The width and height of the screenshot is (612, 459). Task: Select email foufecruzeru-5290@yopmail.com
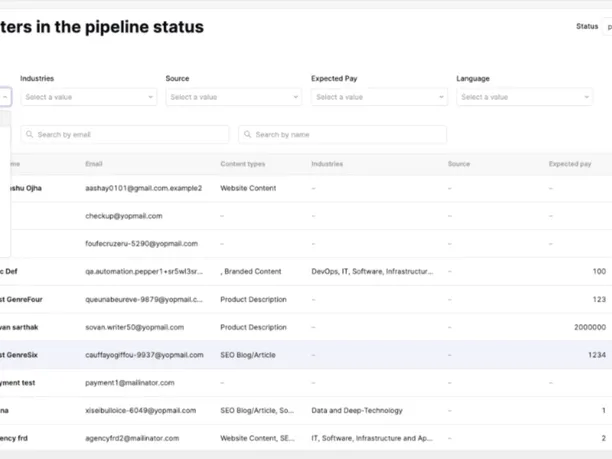click(141, 244)
